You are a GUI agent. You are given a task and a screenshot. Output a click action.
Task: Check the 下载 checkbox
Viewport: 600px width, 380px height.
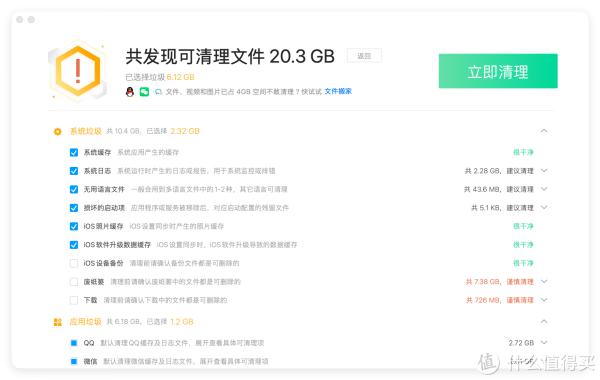tap(74, 300)
